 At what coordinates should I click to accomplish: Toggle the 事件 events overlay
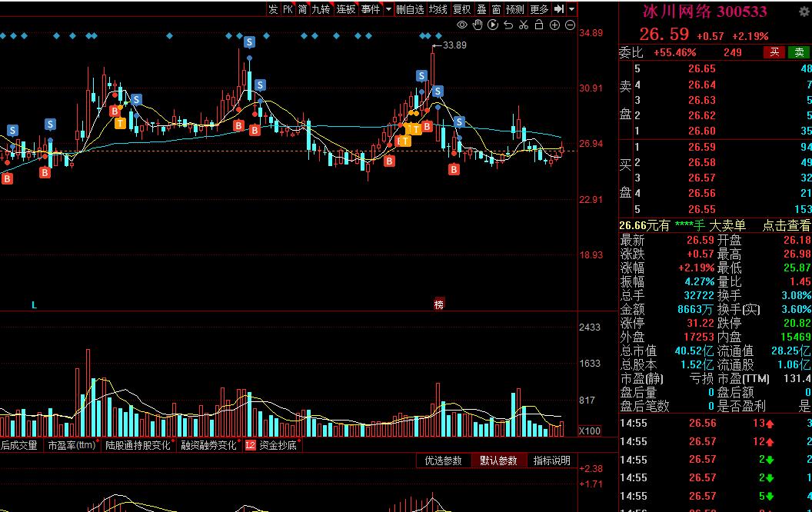(371, 9)
